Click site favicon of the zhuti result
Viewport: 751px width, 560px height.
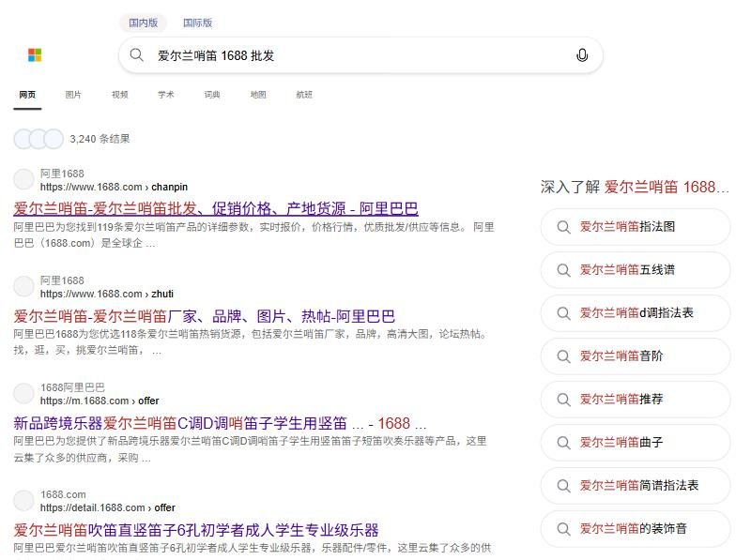pyautogui.click(x=23, y=286)
